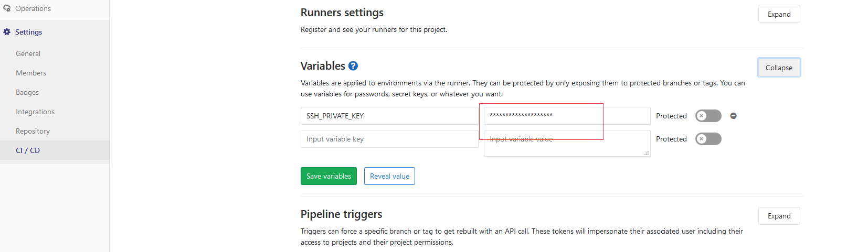Click the Settings gear icon in sidebar
Screen dimensions: 868x252
7,32
